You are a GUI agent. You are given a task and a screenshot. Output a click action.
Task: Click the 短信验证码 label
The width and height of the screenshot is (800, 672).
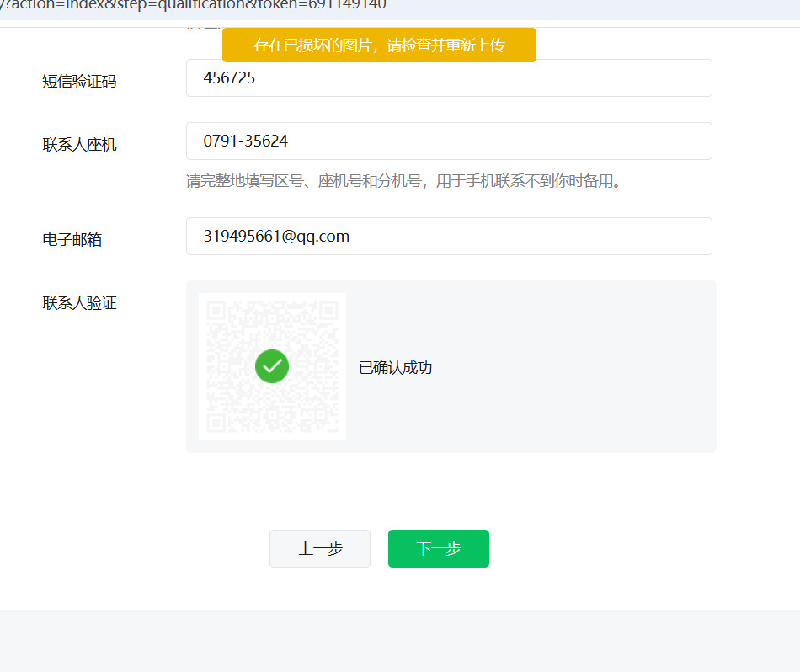[80, 82]
